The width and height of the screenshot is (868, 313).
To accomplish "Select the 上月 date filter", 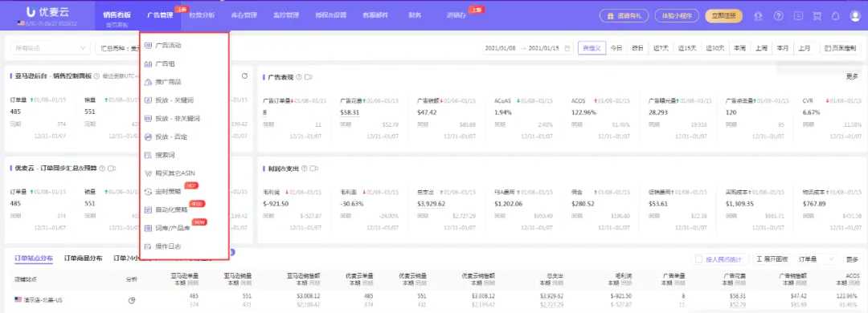I will coord(804,48).
